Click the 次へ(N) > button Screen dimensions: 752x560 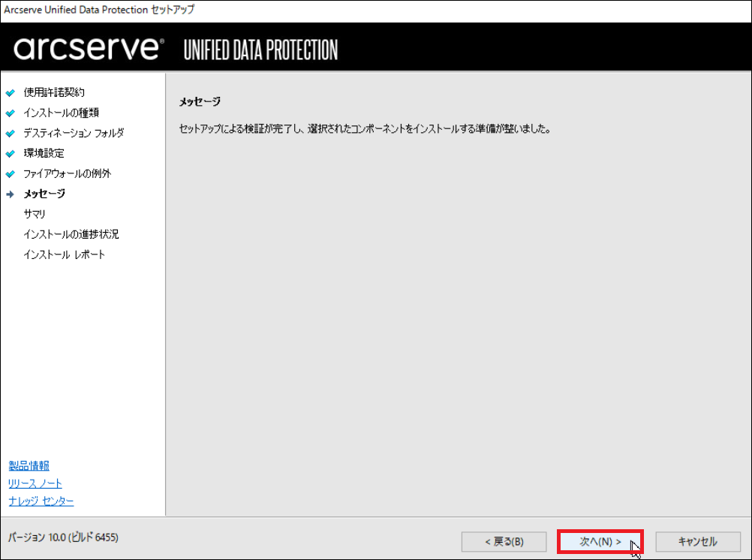[600, 542]
